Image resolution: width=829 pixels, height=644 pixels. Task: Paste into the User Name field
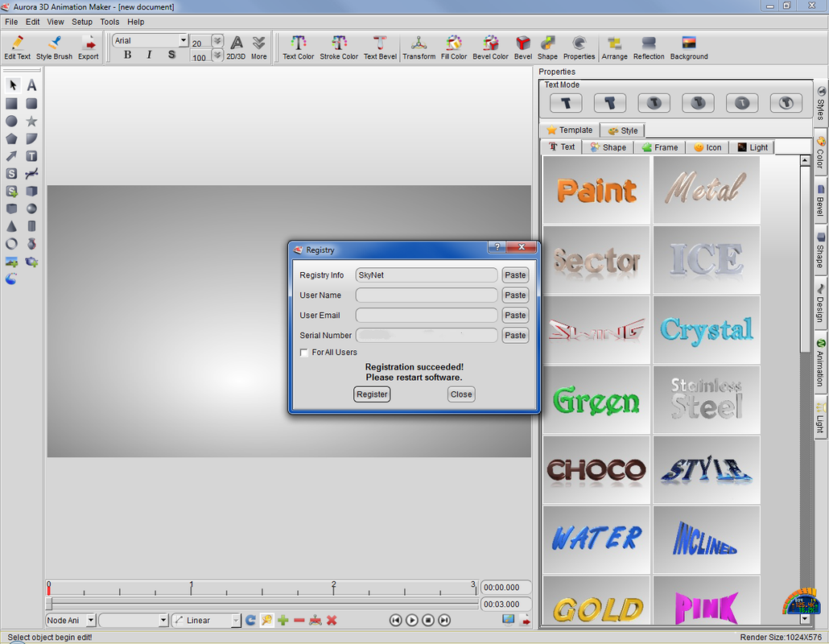[x=515, y=295]
